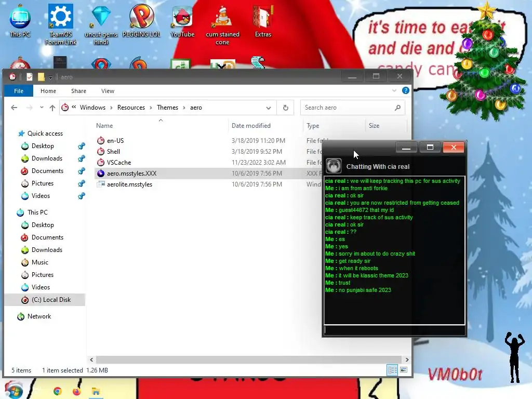Click chevron after Resources in address path
Image resolution: width=532 pixels, height=399 pixels.
(151, 108)
